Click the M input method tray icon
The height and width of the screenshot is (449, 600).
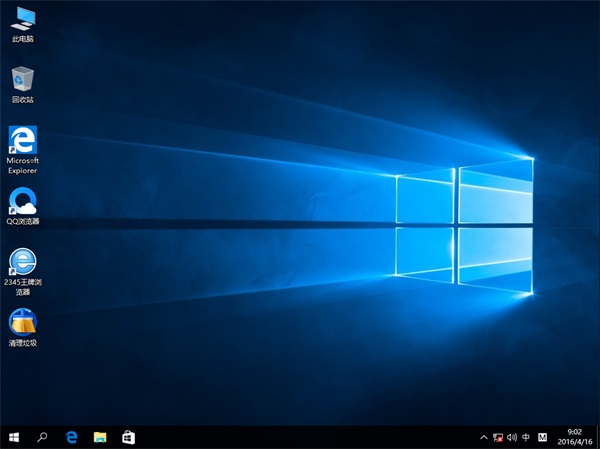pyautogui.click(x=542, y=438)
